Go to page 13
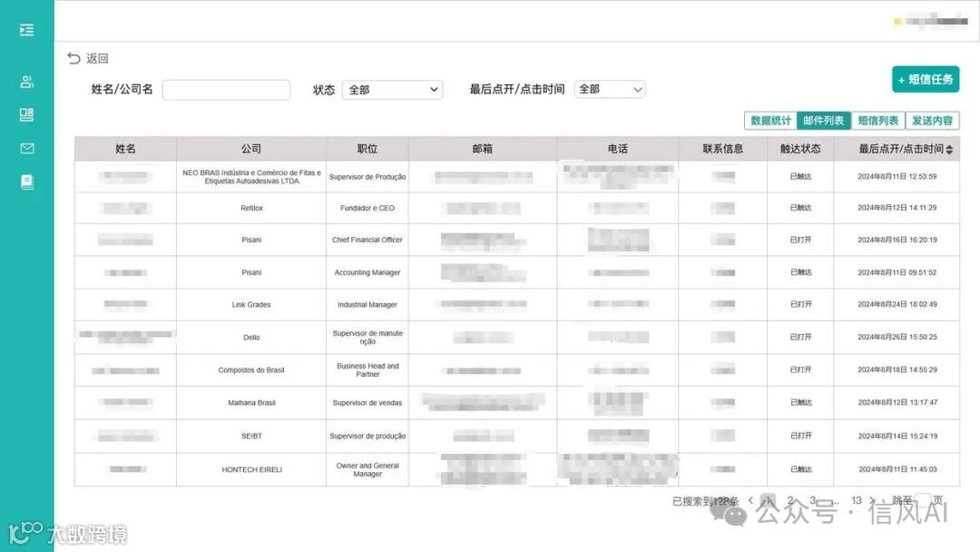The height and width of the screenshot is (552, 980). click(857, 500)
